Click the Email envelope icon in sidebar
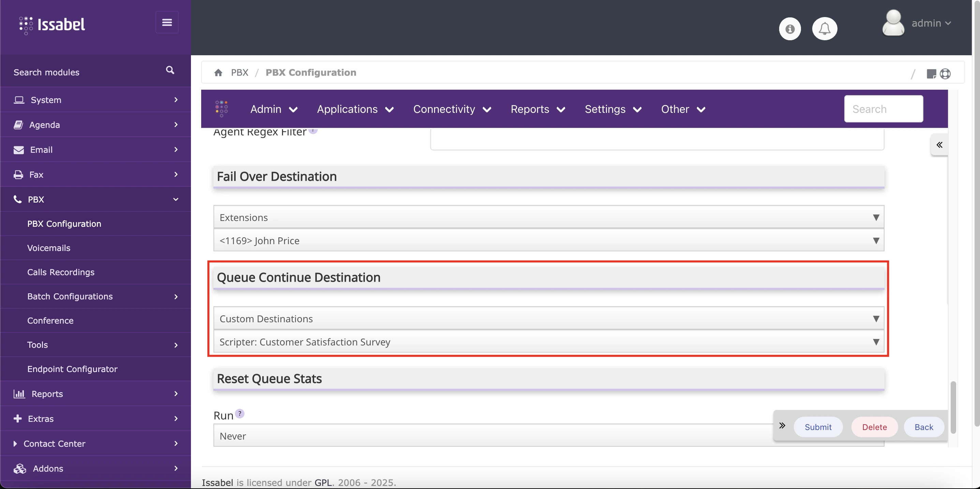980x489 pixels. 18,150
